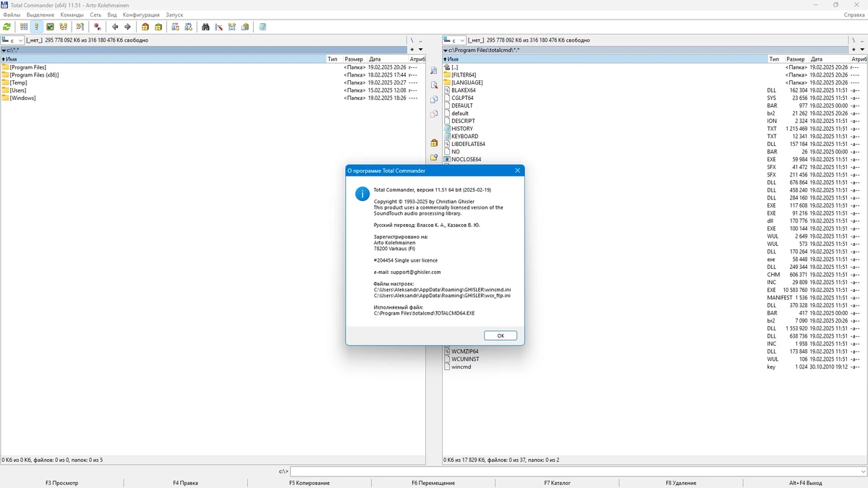Screen dimensions: 868x488
Task: Click the F8 Удаление button
Action: tap(681, 482)
